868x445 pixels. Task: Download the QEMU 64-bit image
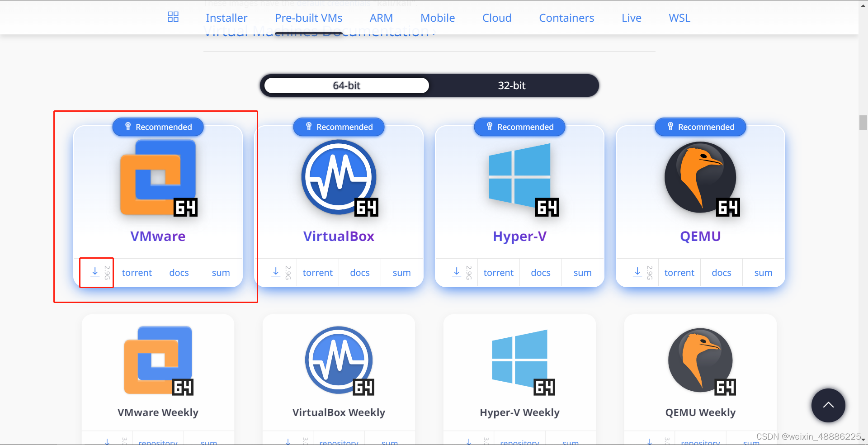(x=637, y=272)
